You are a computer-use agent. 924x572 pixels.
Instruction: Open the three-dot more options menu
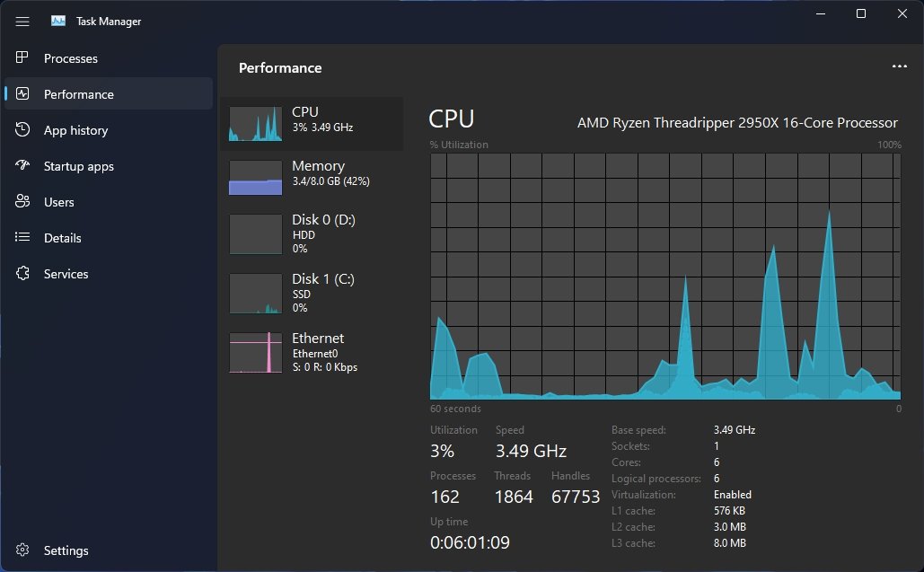point(900,66)
